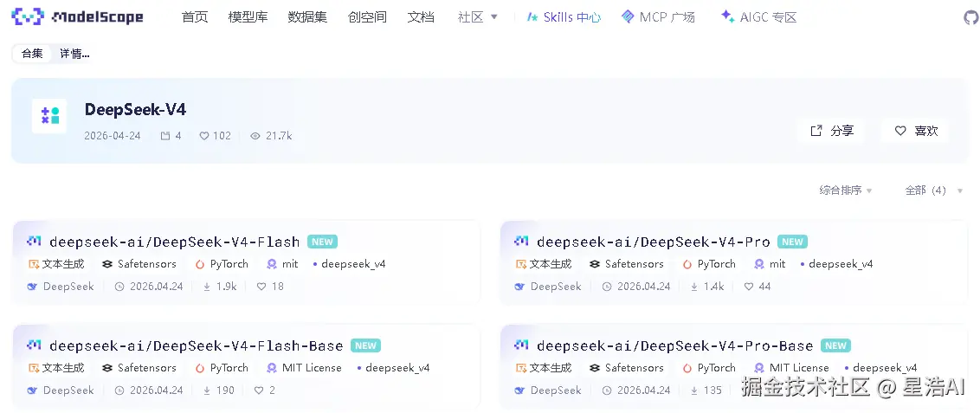Open deepseek-ai/DeepSeek-V4-Flash-Base model link

tap(197, 345)
